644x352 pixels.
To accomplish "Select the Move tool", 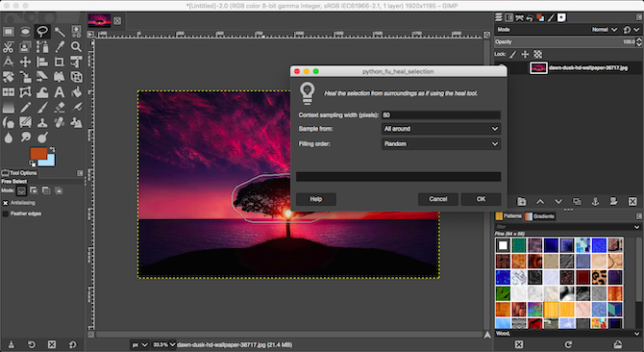I will pyautogui.click(x=25, y=62).
